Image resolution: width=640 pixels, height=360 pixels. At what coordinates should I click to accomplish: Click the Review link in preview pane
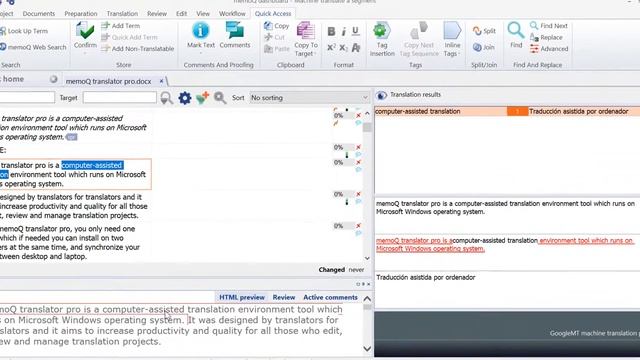click(x=284, y=298)
